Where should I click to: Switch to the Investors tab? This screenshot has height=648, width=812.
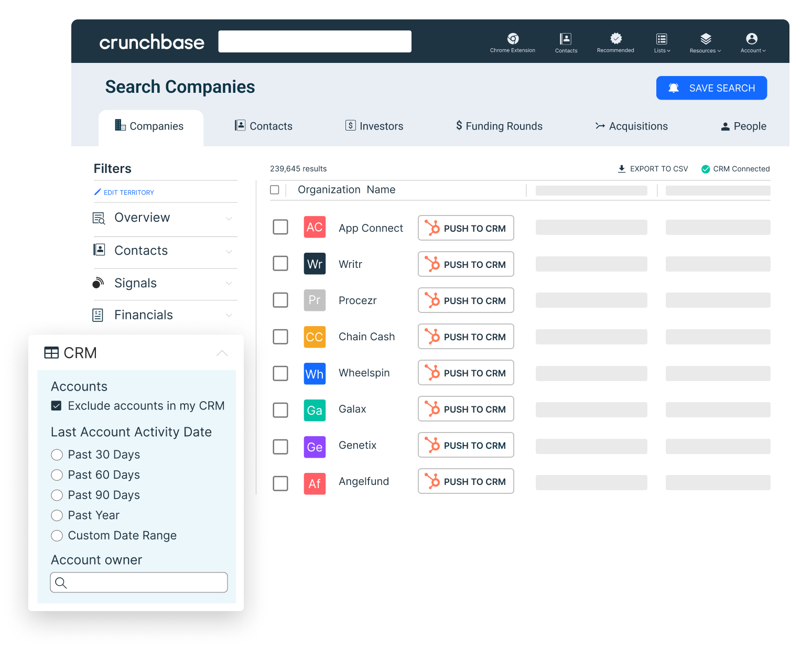[x=374, y=126]
